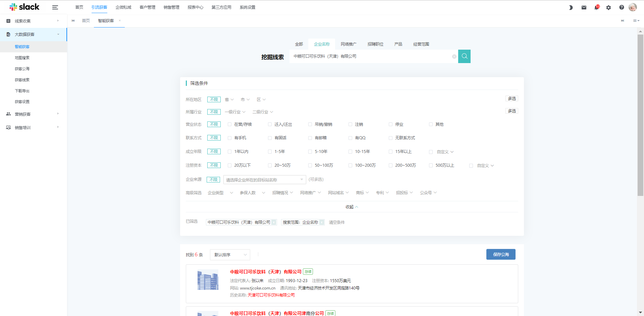Remove 搜索范围 企业名称 filter tag

[322, 222]
